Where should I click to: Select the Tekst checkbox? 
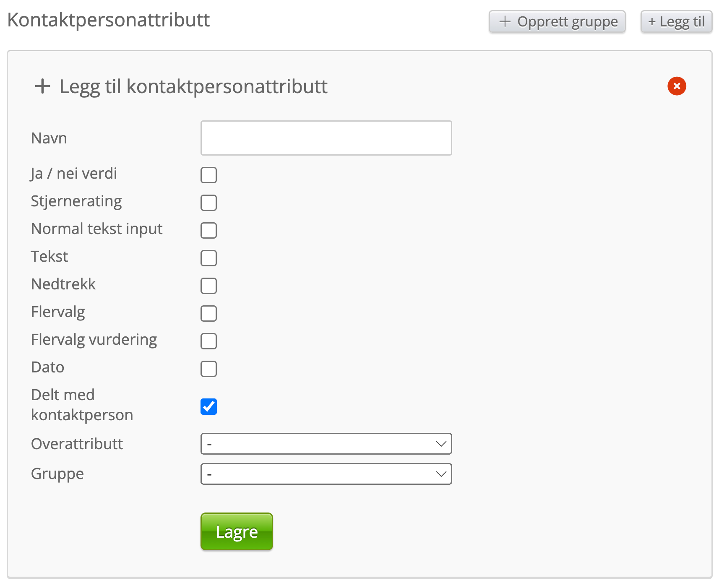208,258
